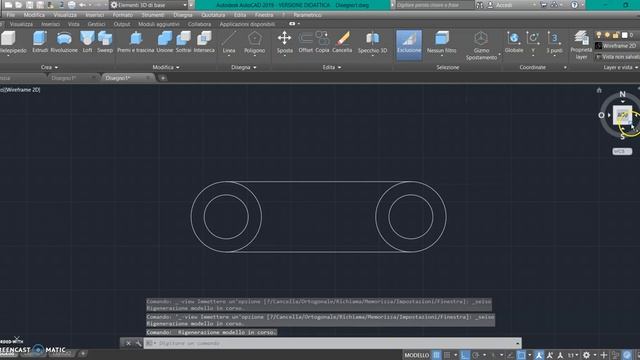Image resolution: width=640 pixels, height=360 pixels.
Task: Open Proprietà layer panel
Action: 581,45
